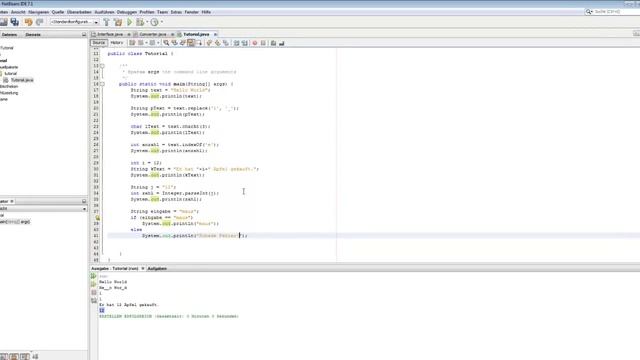Select Tutorial.java in the project tree
The width and height of the screenshot is (640, 360).
[x=22, y=80]
